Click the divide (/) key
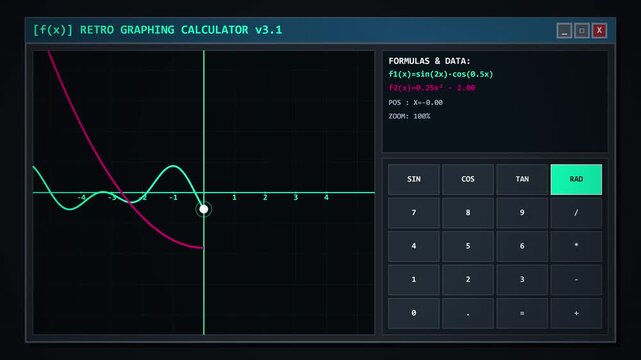 (x=576, y=213)
